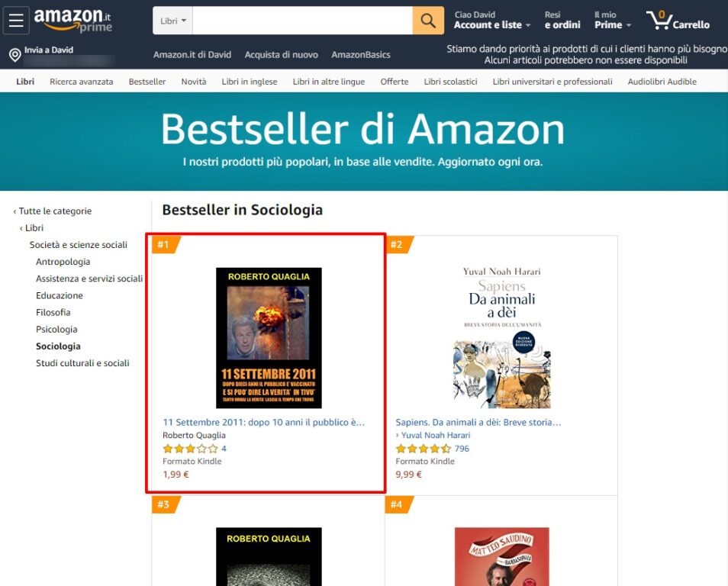Expand the Libri search category dropdown
Screen dimensions: 728x586
tap(172, 21)
